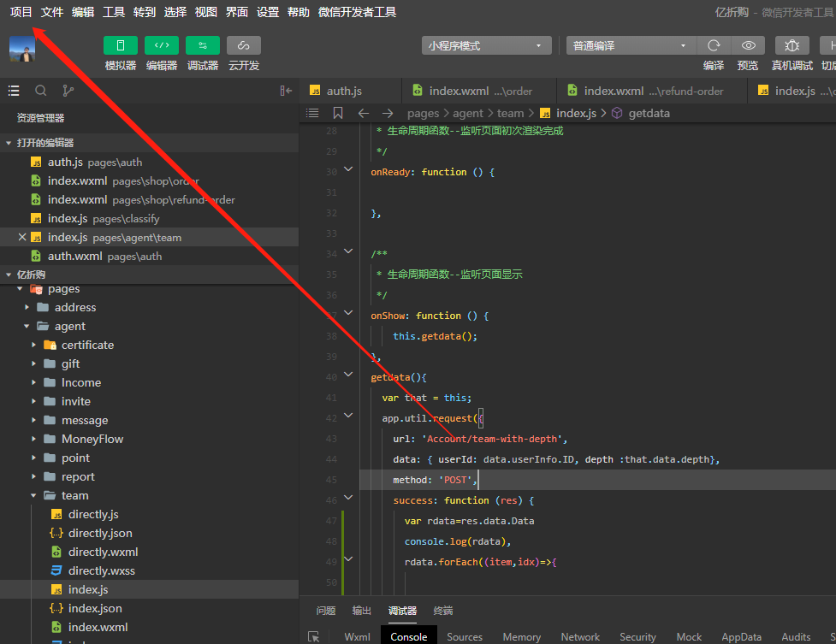Open the source control branch icon
Screen dimensions: 836x644
pos(68,91)
